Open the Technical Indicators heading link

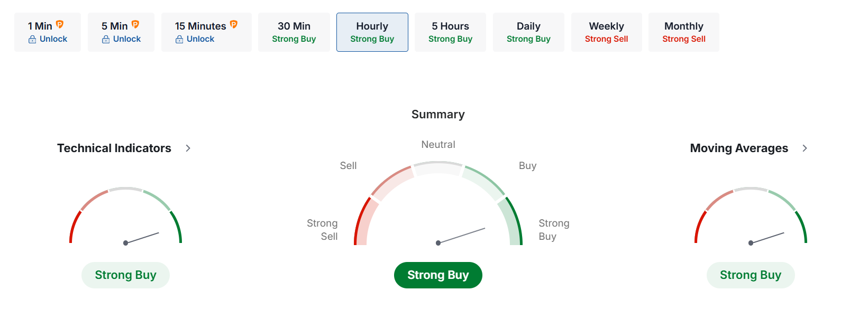point(114,148)
